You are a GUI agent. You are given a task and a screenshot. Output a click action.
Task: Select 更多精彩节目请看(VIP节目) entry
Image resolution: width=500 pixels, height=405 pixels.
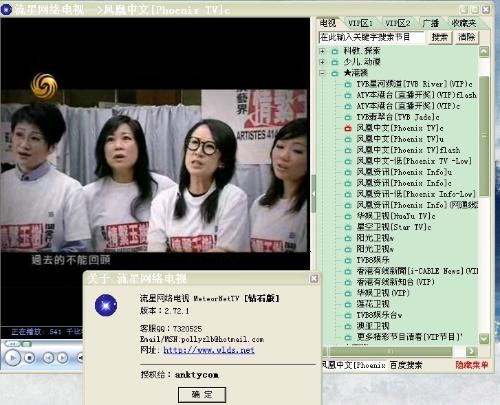point(410,337)
